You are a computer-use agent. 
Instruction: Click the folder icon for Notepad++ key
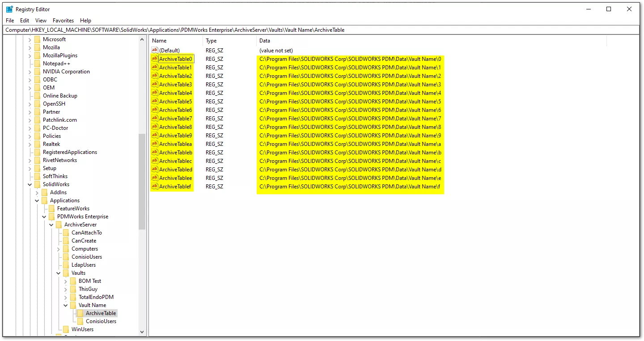click(37, 64)
